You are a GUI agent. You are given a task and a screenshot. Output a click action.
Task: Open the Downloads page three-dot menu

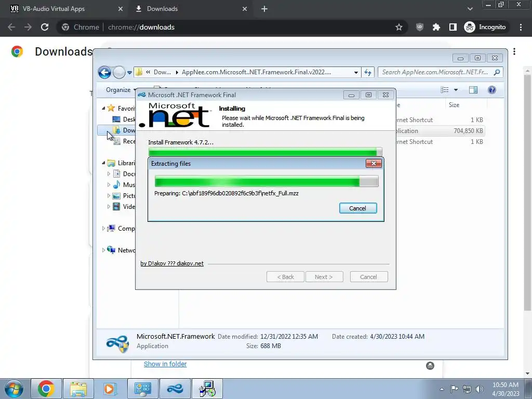pyautogui.click(x=514, y=51)
